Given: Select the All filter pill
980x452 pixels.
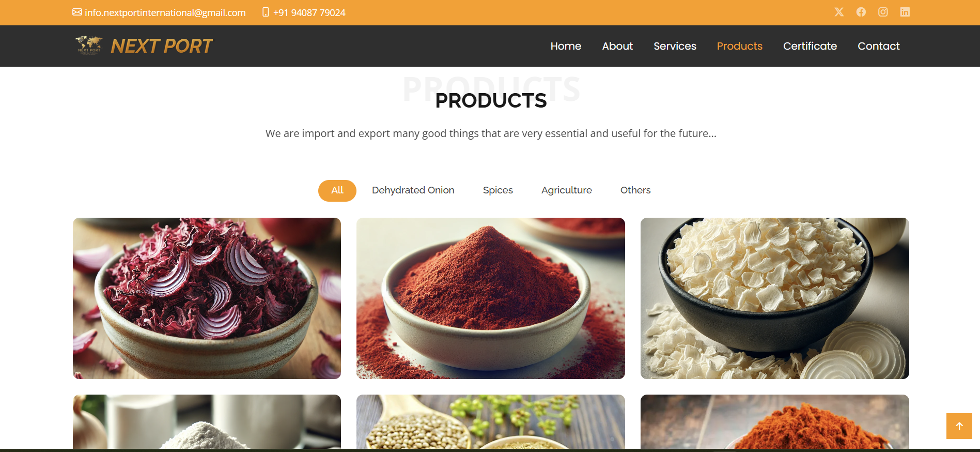Looking at the screenshot, I should [337, 190].
